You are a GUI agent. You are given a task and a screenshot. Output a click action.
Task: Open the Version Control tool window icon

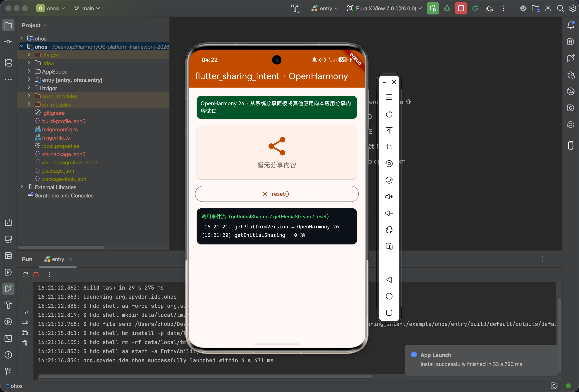tap(8, 371)
